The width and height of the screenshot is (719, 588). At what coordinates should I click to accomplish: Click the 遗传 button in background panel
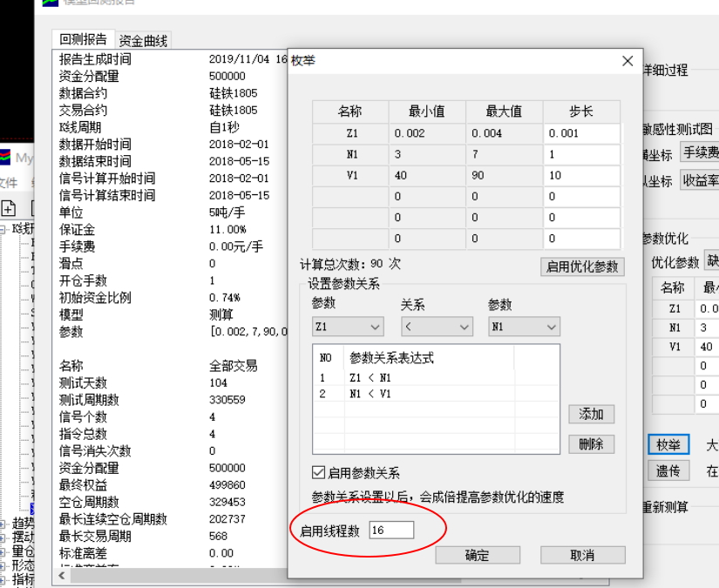[x=668, y=470]
